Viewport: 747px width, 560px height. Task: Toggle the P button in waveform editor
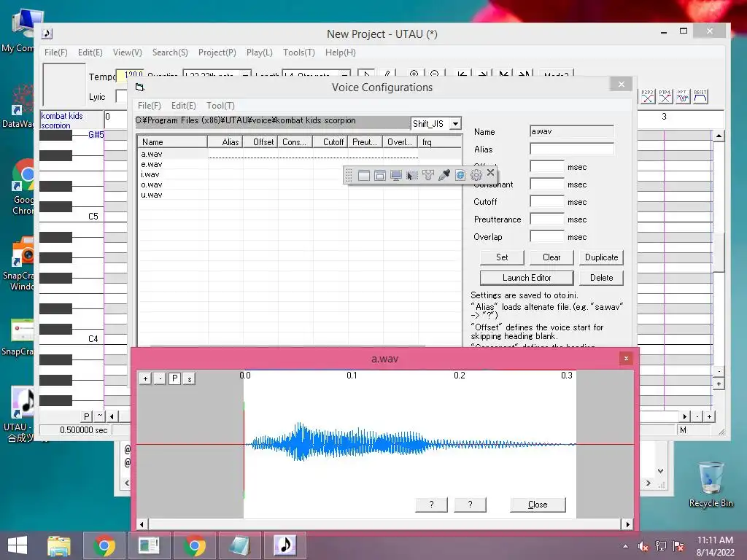[x=175, y=378]
